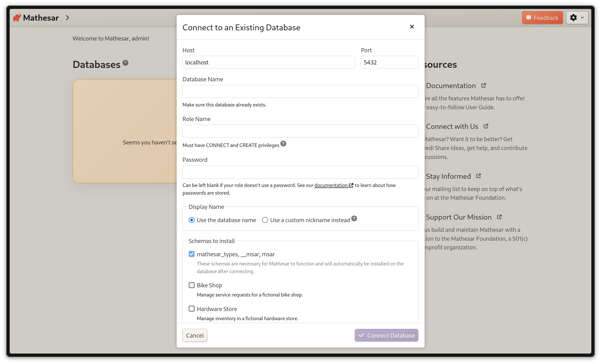
Task: Enable the Bike Shop sample schema
Action: click(192, 285)
